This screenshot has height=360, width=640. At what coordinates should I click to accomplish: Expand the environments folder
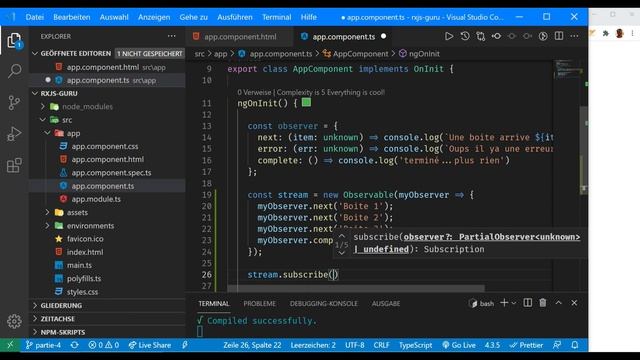[x=48, y=226]
